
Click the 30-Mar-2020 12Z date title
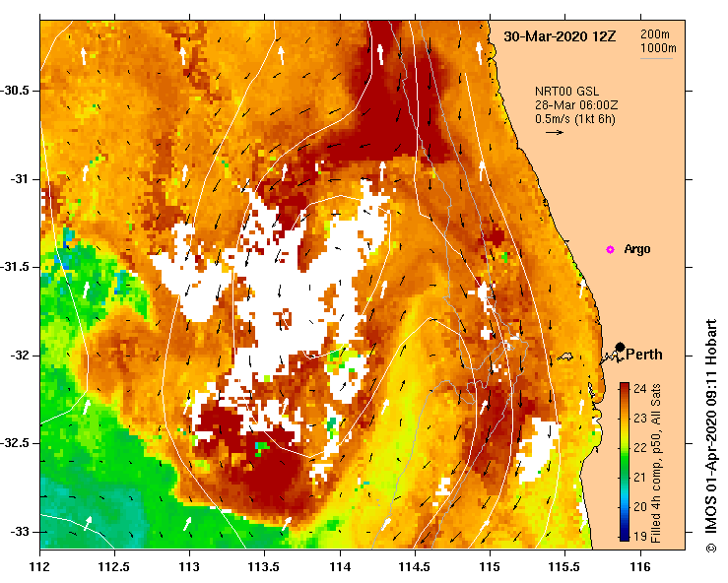560,36
